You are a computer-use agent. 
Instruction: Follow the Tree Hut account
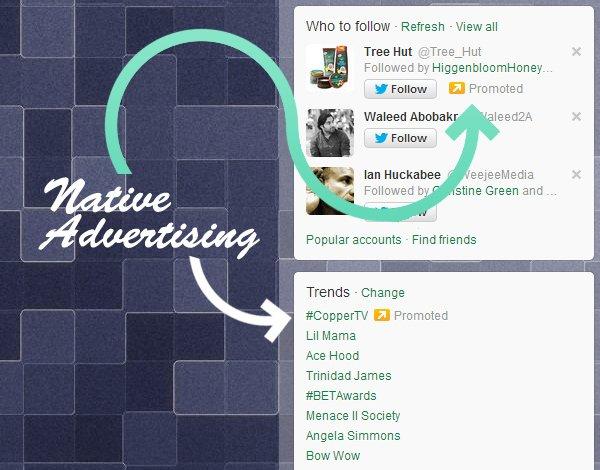pyautogui.click(x=400, y=89)
